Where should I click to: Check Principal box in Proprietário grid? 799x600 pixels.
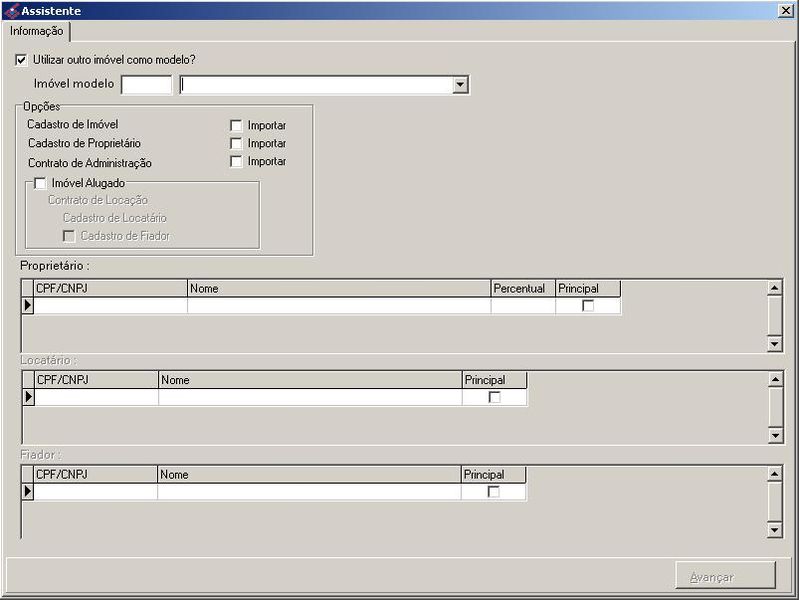[588, 306]
